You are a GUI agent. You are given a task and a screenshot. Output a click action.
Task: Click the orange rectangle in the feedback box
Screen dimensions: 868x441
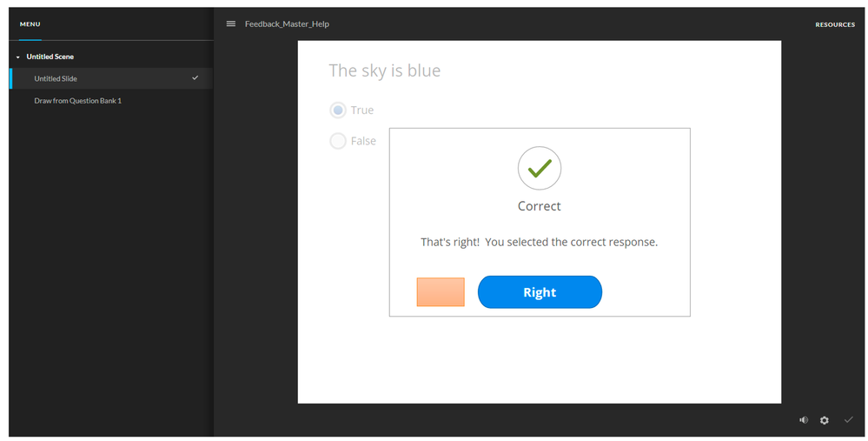[441, 292]
